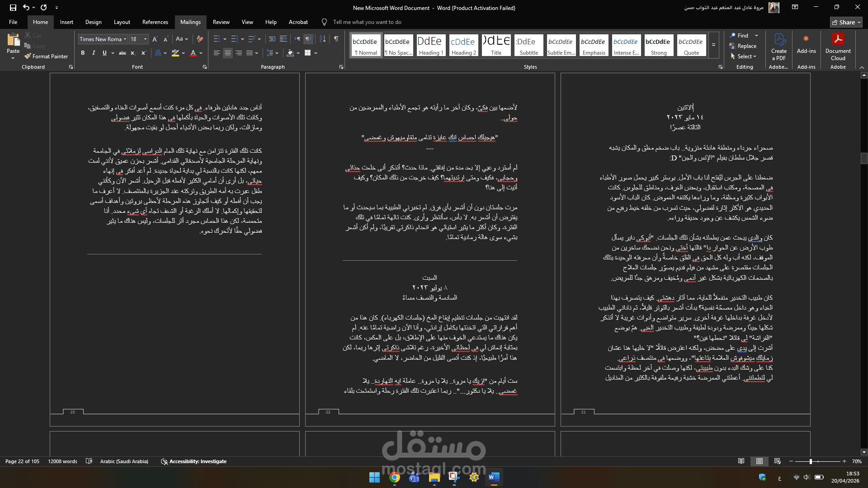This screenshot has height=488, width=868.
Task: Click the bullets list icon
Action: [217, 39]
